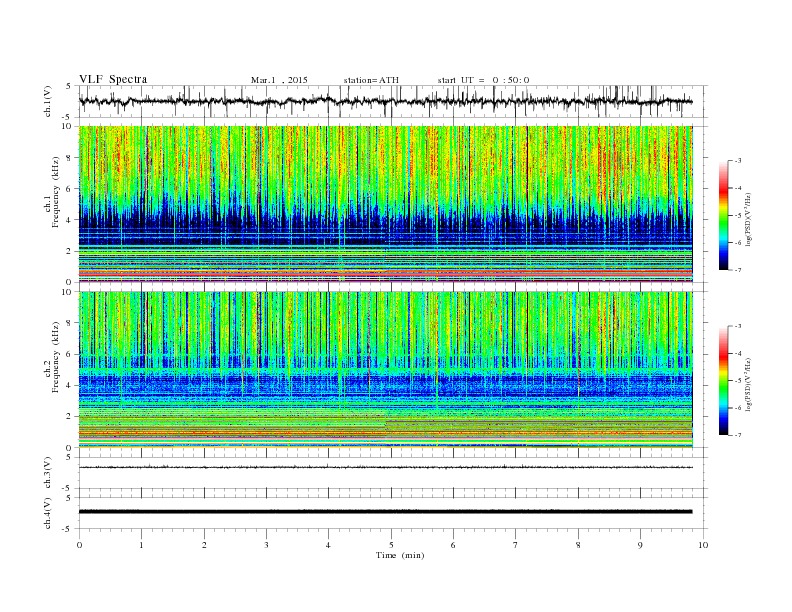This screenshot has width=792, height=612.
Task: Click time axis tick label "1"
Action: (x=141, y=545)
